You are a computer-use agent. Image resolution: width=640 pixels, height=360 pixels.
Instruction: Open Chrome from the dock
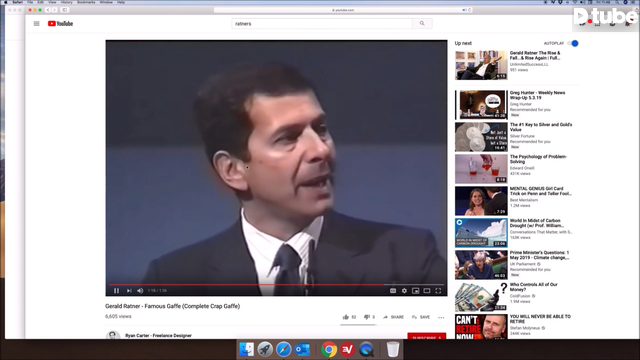click(329, 349)
